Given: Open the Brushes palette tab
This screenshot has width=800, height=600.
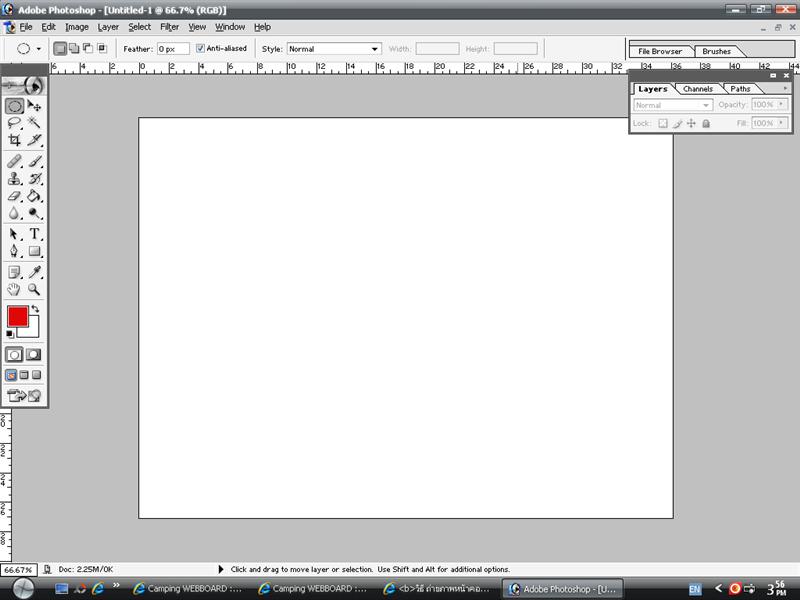Looking at the screenshot, I should (x=716, y=51).
